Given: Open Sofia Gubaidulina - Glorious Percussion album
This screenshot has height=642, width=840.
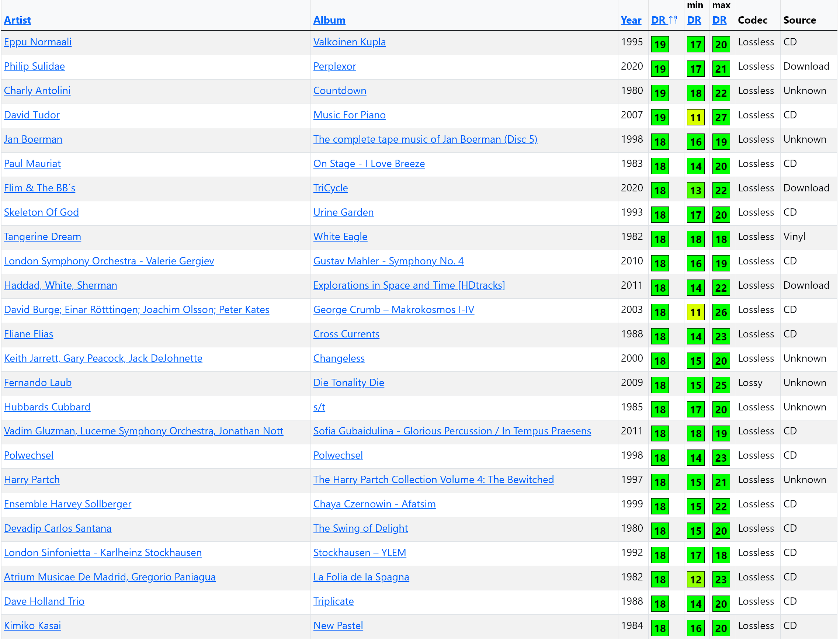Looking at the screenshot, I should 452,431.
